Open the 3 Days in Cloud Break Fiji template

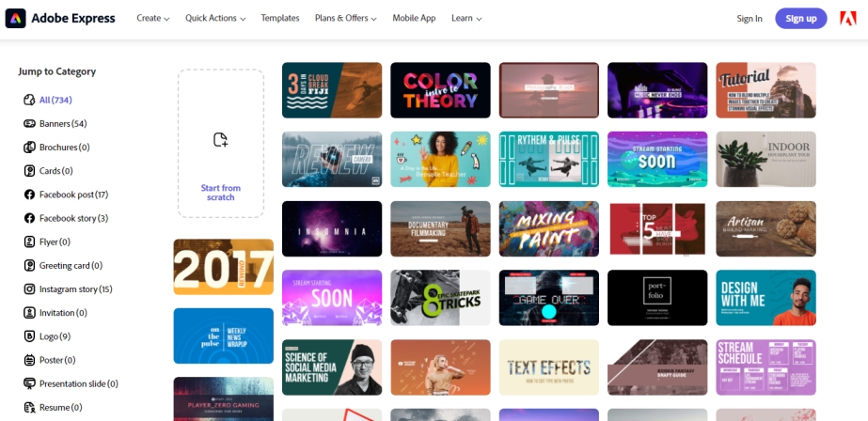(332, 90)
